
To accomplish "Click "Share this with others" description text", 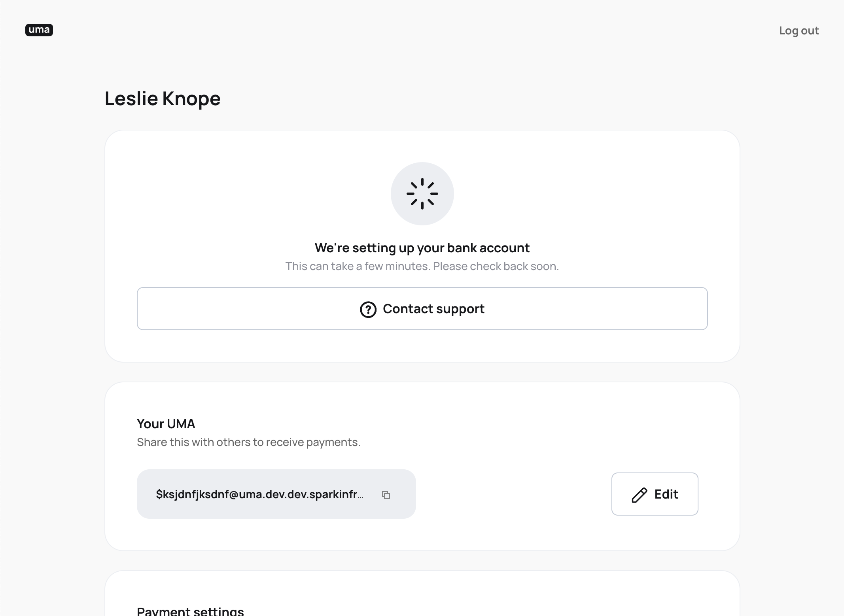I will point(249,442).
